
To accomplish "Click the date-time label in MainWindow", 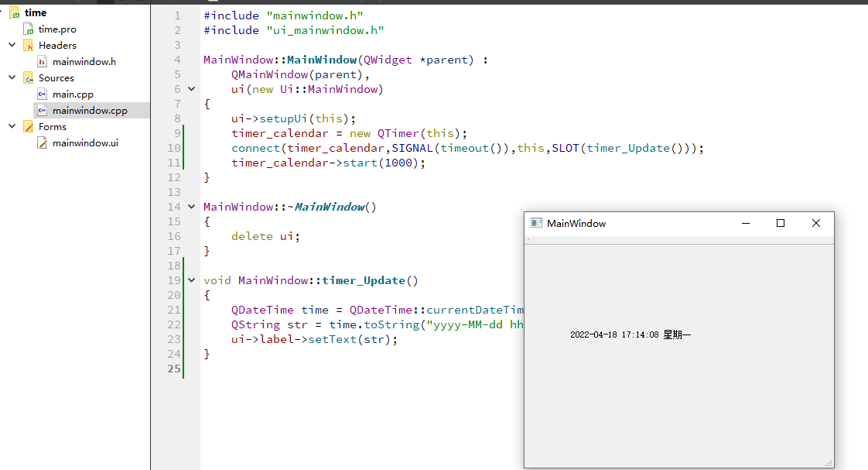I will (630, 334).
